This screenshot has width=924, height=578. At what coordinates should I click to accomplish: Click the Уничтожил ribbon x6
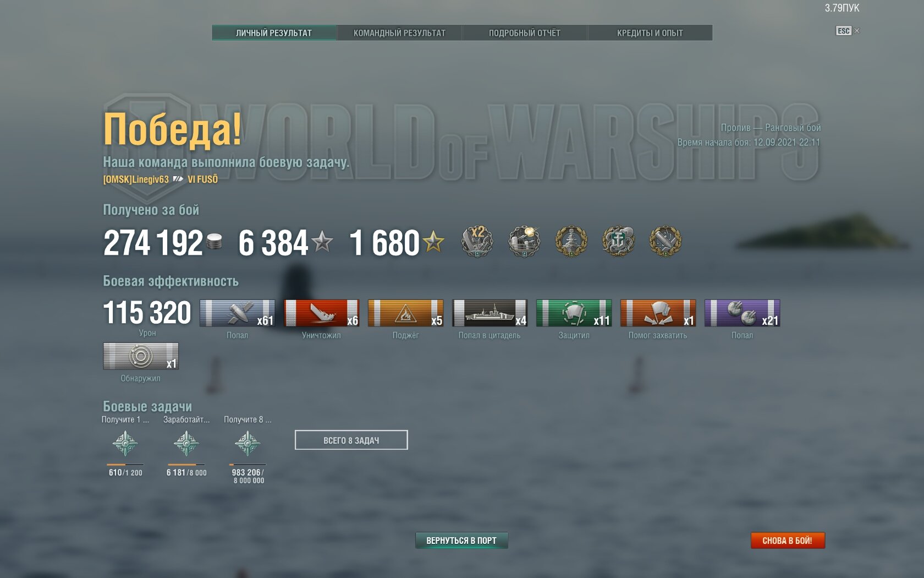pos(322,313)
